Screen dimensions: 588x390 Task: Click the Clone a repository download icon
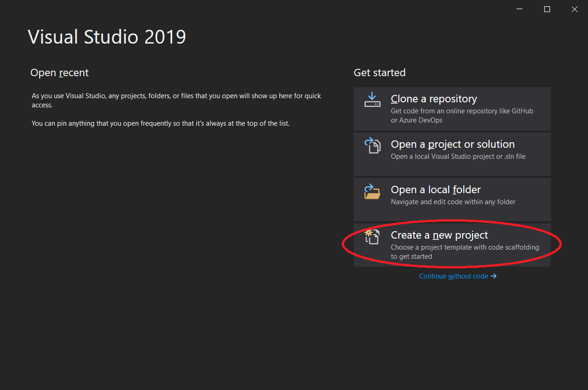coord(372,100)
